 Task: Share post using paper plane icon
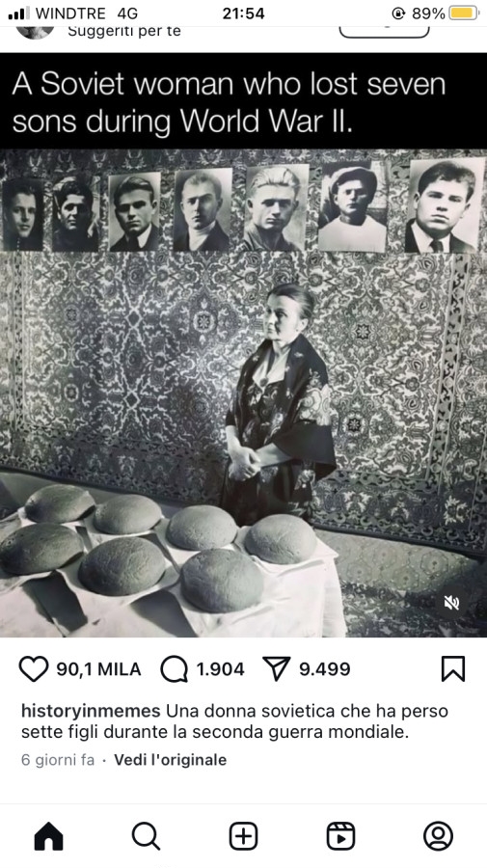pos(277,668)
